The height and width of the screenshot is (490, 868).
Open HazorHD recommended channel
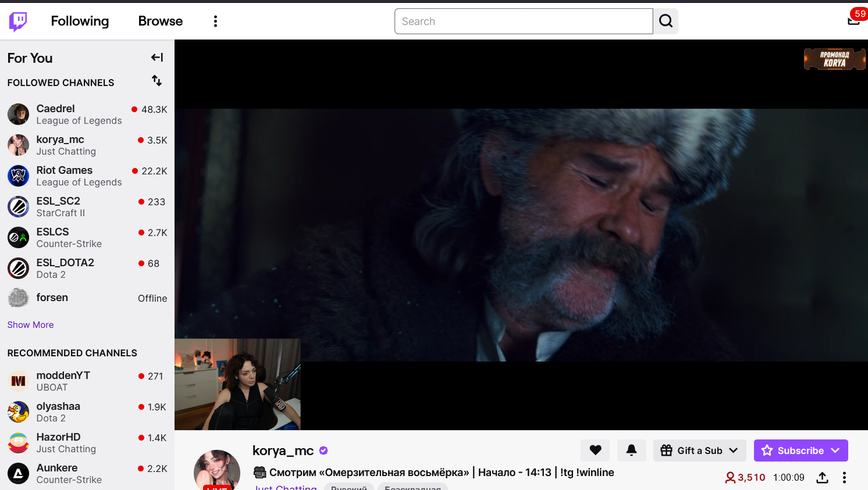click(x=87, y=443)
